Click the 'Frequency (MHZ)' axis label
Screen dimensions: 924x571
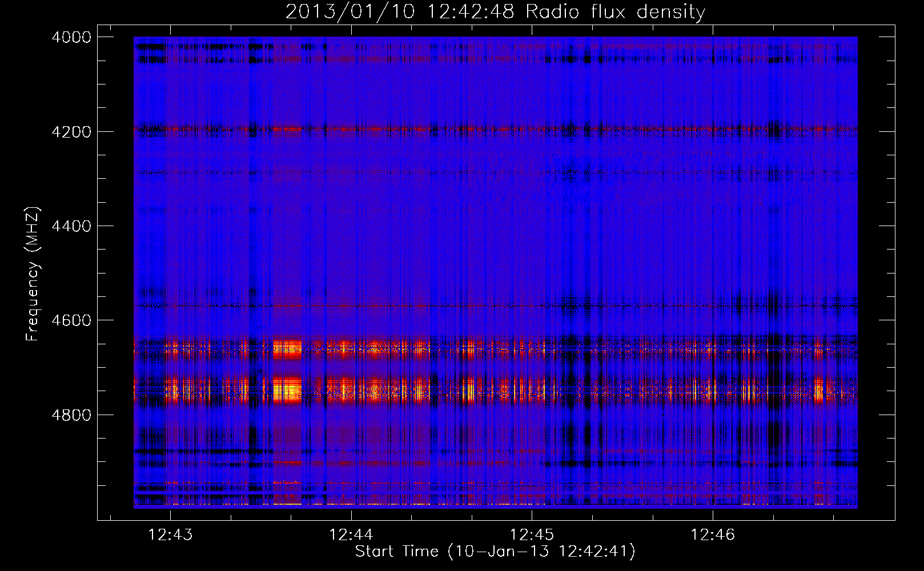click(33, 274)
